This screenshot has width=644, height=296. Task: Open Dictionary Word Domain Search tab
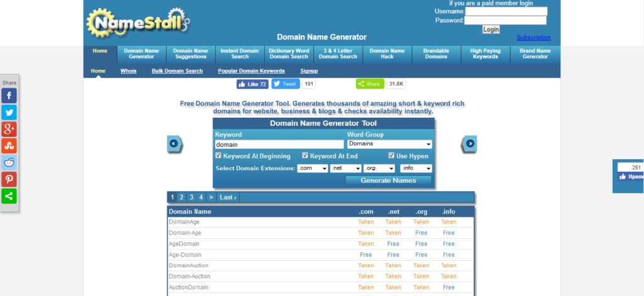[289, 54]
